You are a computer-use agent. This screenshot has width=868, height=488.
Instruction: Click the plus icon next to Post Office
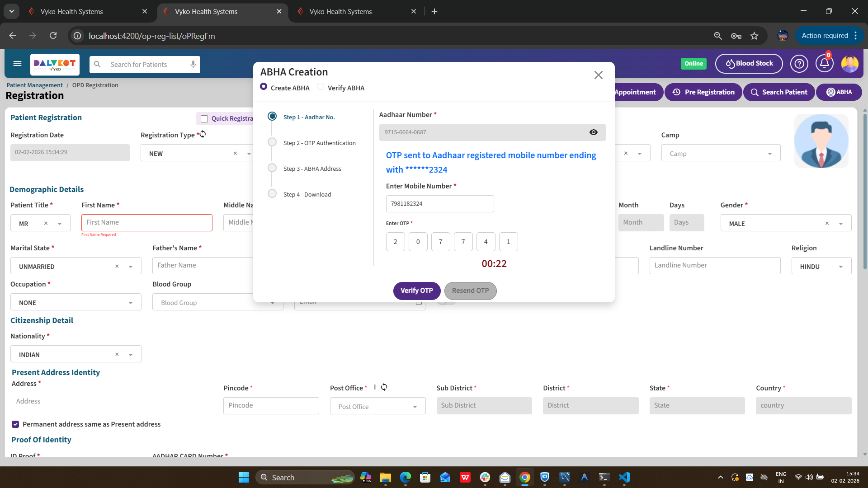pos(375,387)
